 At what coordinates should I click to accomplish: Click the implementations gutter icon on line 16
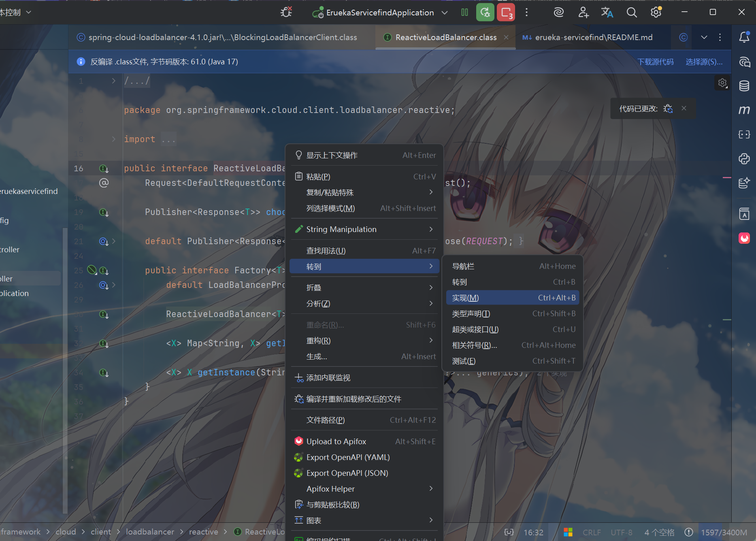click(x=104, y=168)
